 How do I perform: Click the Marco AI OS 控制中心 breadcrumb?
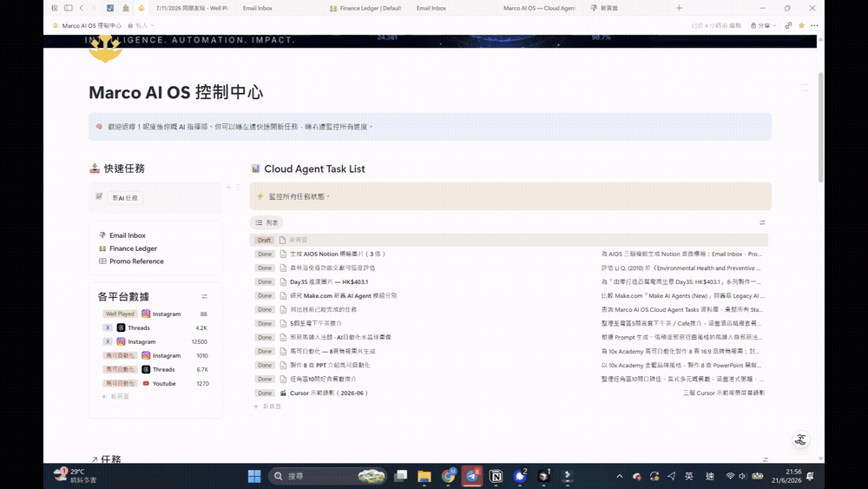[87, 25]
